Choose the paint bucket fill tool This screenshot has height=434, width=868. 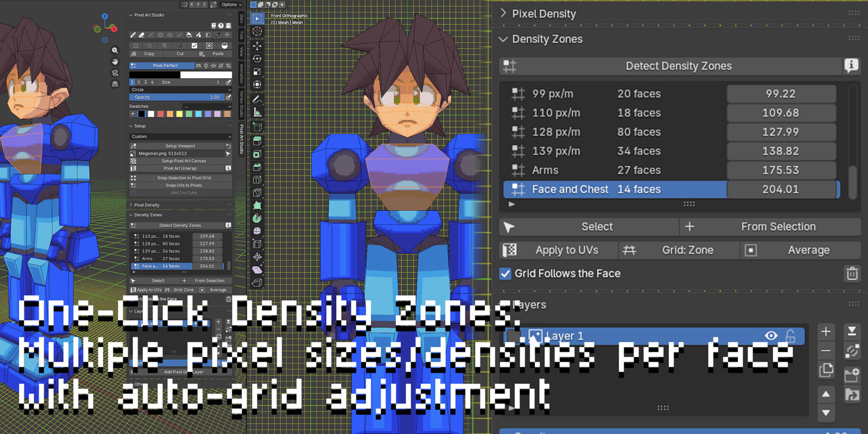189,35
